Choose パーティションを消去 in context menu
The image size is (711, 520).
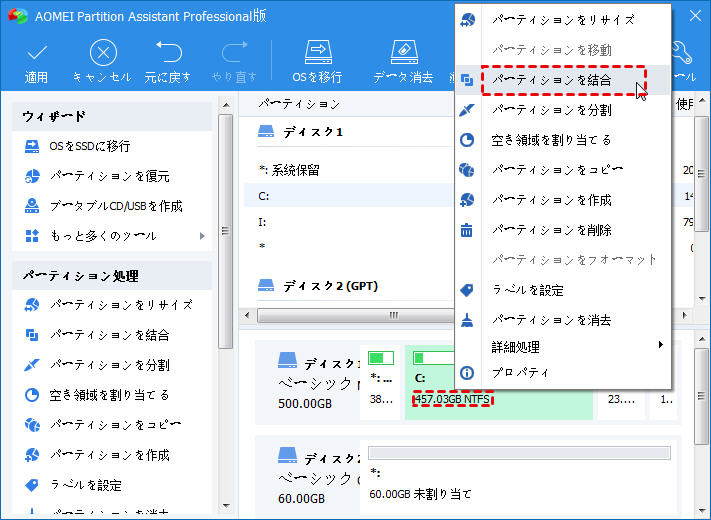coord(563,320)
